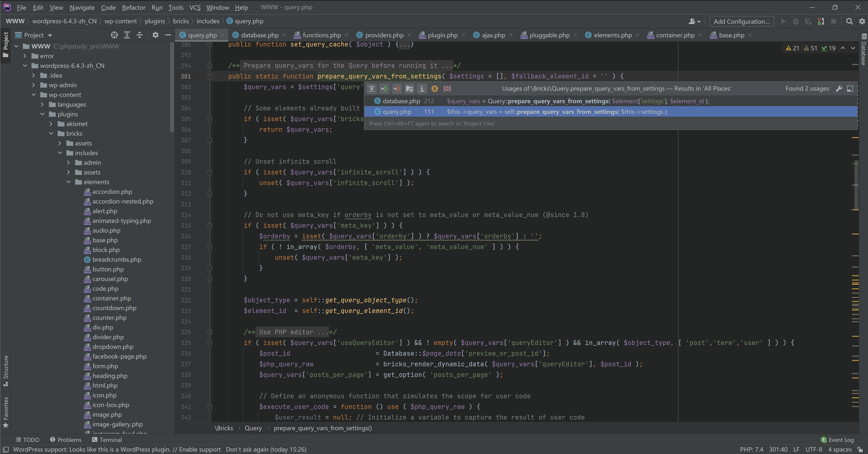Viewport: 868px width, 454px height.
Task: Click Enable support link in status bar
Action: (x=200, y=450)
